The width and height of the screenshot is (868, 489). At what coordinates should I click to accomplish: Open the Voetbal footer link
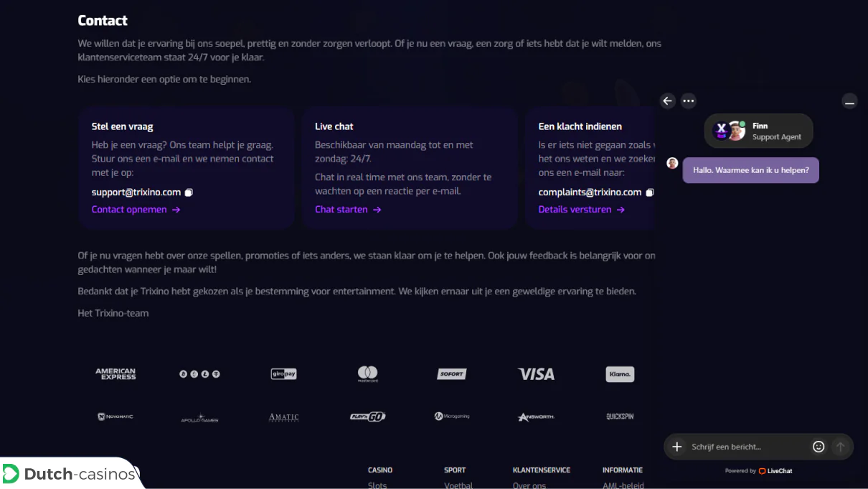pyautogui.click(x=458, y=485)
